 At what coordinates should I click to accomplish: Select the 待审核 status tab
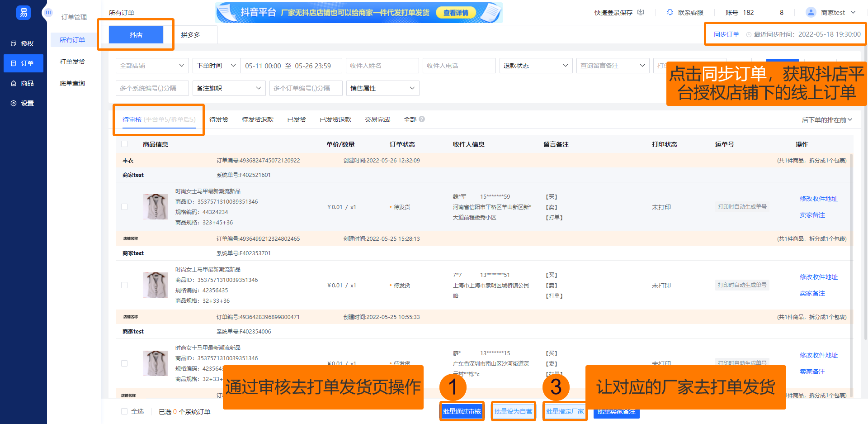click(x=159, y=119)
